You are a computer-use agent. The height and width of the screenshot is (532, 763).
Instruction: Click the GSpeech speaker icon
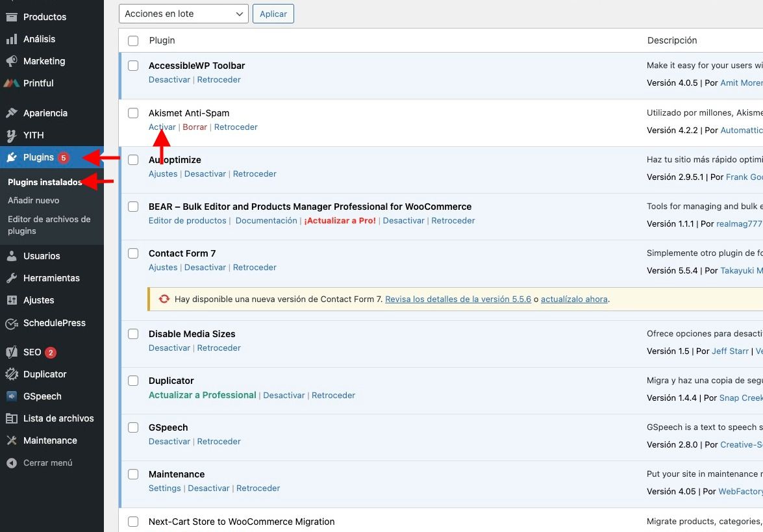click(12, 396)
